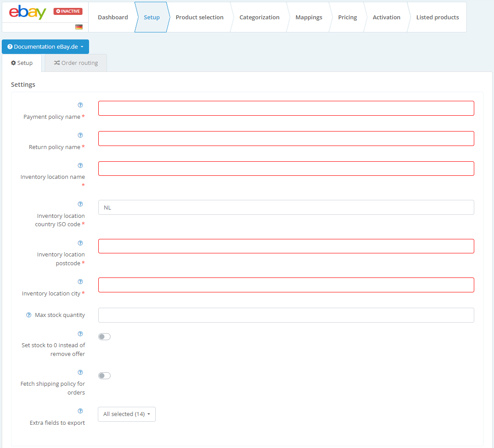This screenshot has height=448, width=494.
Task: Open Extra fields All selected dropdown
Action: tap(127, 414)
